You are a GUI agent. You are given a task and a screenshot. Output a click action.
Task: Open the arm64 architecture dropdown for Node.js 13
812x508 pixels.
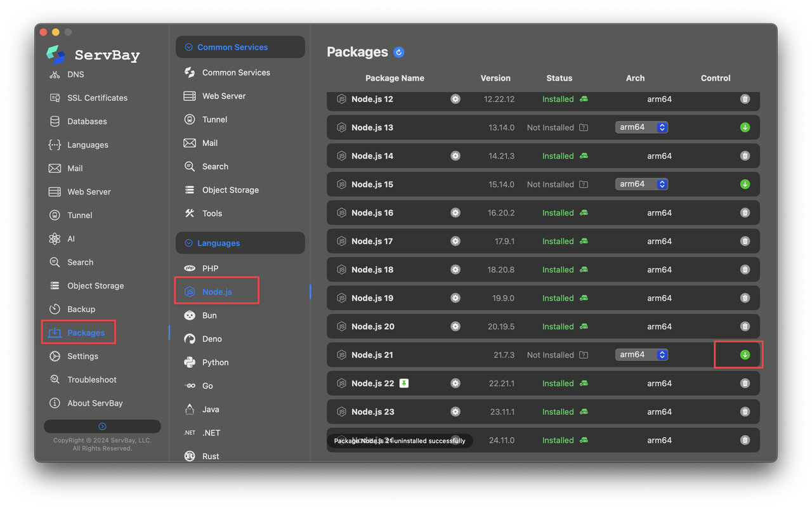coord(641,127)
